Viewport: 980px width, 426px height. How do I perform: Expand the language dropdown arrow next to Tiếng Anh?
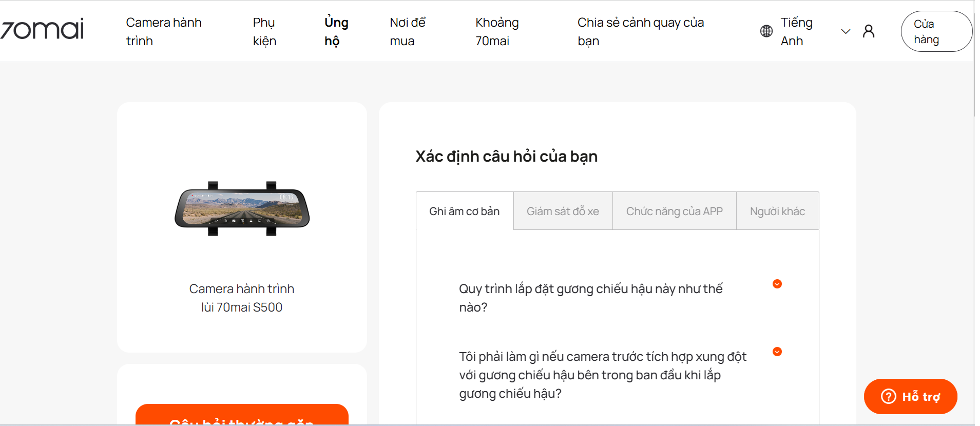pos(845,31)
